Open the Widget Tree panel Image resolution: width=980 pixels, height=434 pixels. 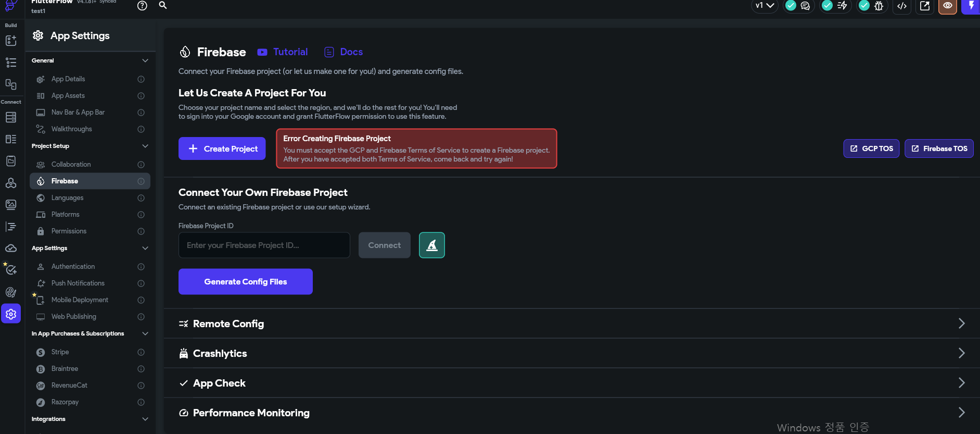click(x=11, y=63)
